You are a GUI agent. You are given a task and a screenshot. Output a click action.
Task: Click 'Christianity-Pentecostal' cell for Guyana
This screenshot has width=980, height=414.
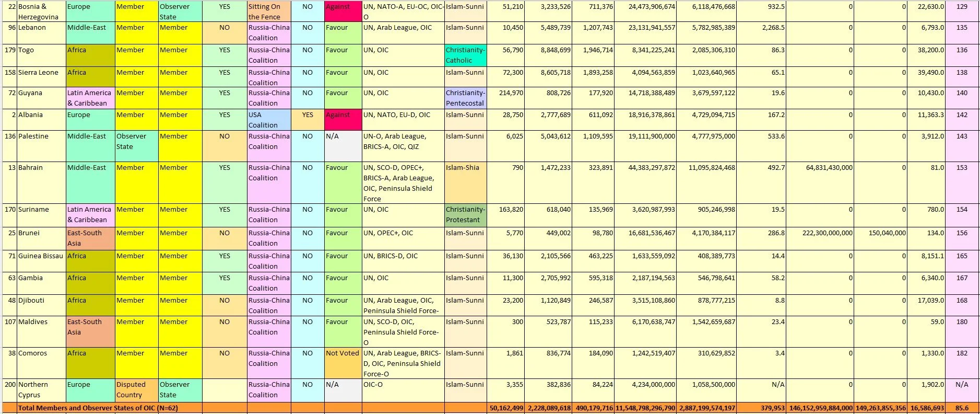pos(465,98)
